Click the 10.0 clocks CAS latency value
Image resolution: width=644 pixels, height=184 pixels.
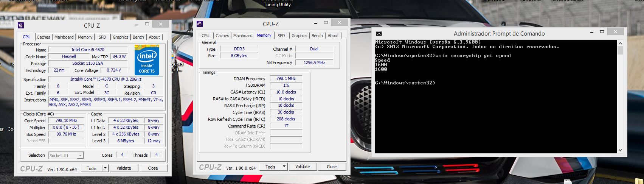[x=286, y=92]
